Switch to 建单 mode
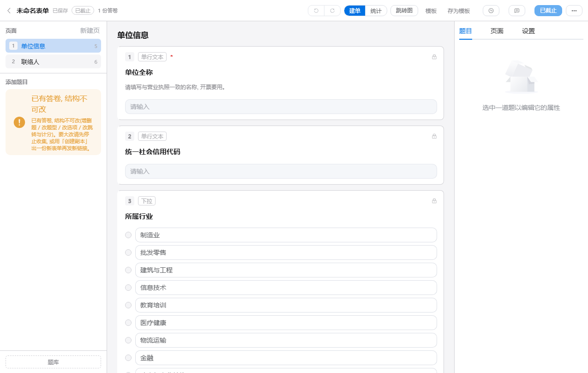 pyautogui.click(x=355, y=11)
